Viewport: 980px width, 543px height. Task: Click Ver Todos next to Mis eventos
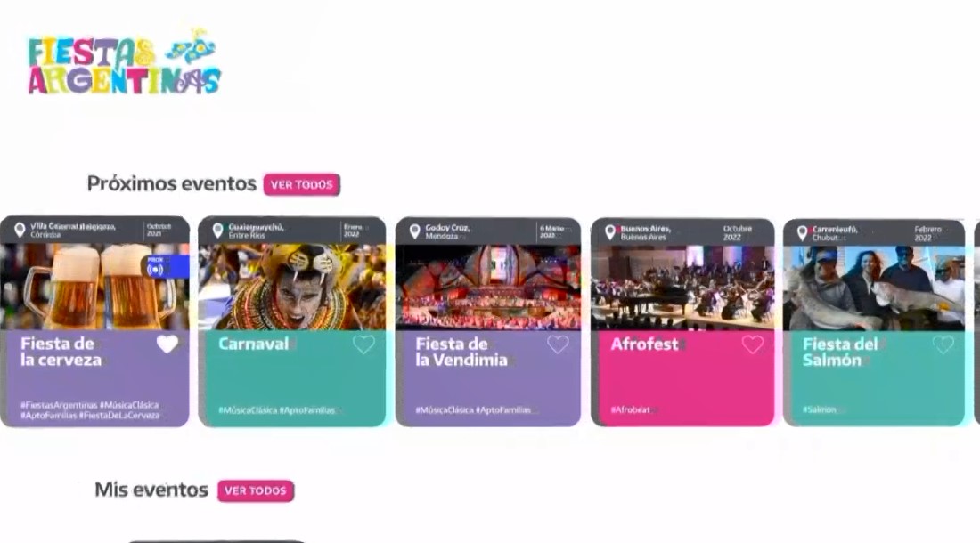coord(256,490)
